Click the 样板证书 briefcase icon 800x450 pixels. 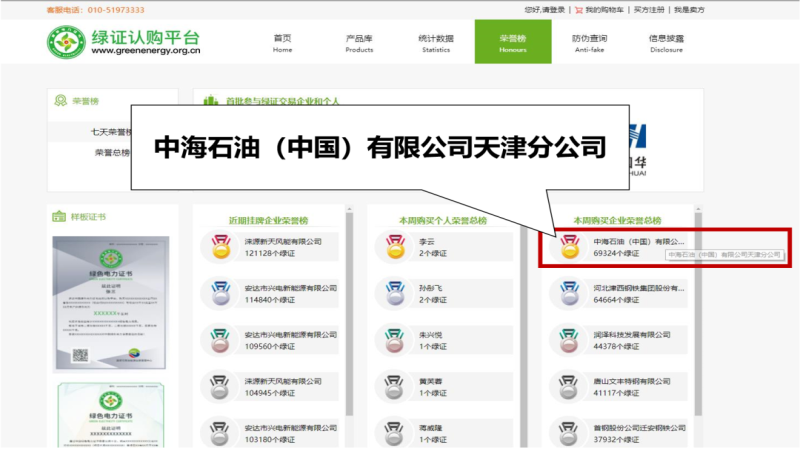pos(59,216)
